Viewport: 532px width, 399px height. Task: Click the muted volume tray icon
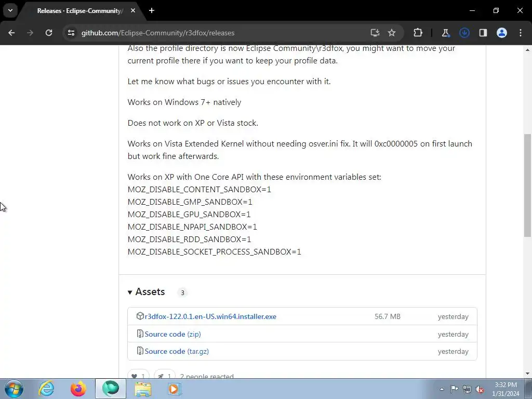(480, 389)
